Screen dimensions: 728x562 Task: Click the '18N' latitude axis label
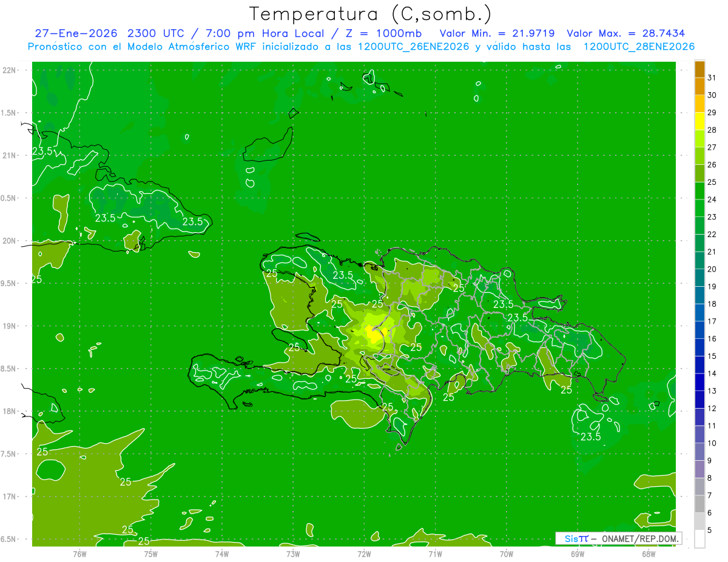[x=9, y=411]
